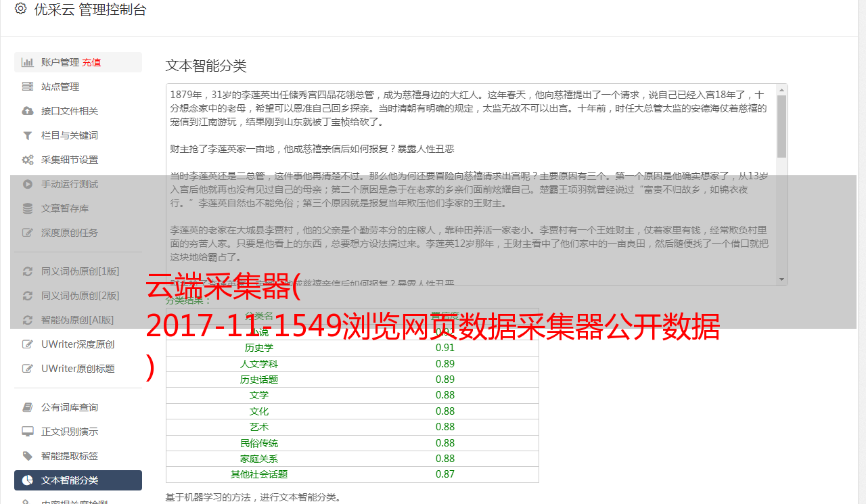Click the red 充值 link
The image size is (866, 504).
pos(91,62)
